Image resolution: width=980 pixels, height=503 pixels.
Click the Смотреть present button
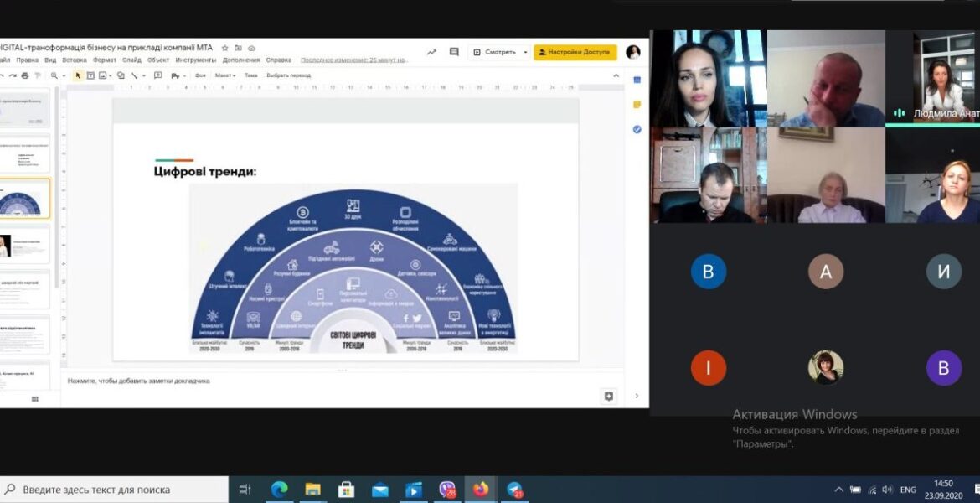494,53
